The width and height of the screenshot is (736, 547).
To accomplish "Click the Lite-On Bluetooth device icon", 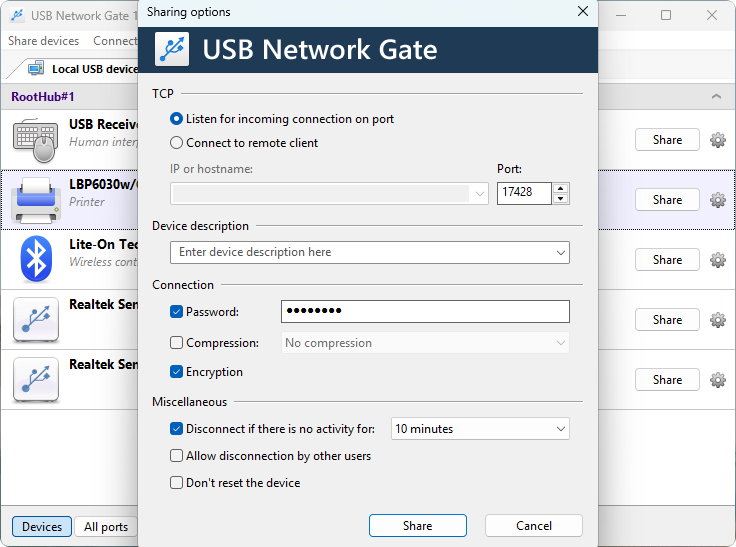I will [36, 259].
